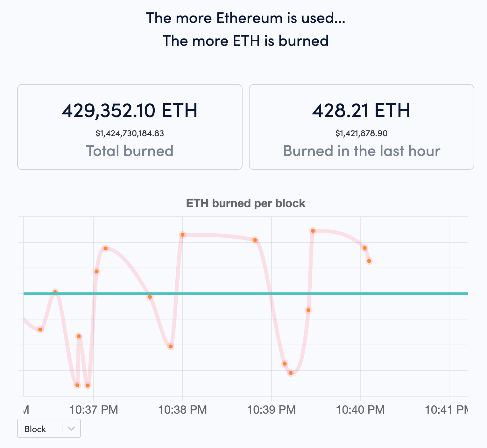Click the rightmost orange marker on the chart
Image resolution: width=487 pixels, height=448 pixels.
click(369, 261)
